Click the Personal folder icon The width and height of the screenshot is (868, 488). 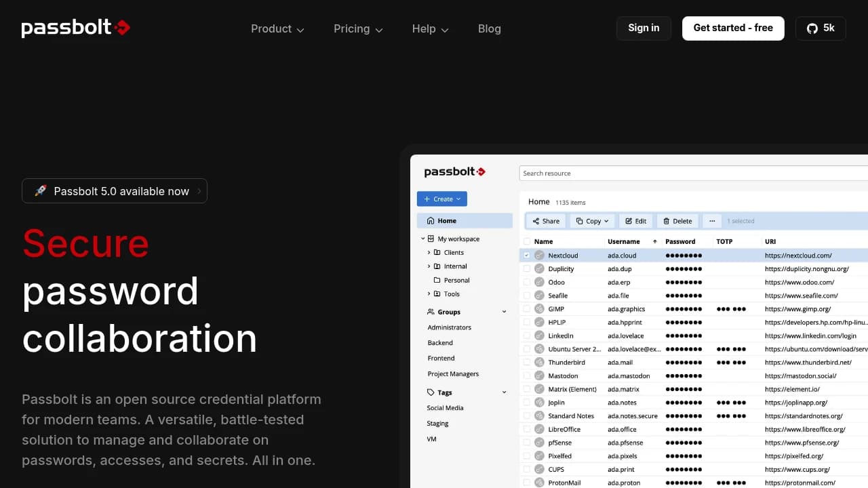pyautogui.click(x=437, y=280)
